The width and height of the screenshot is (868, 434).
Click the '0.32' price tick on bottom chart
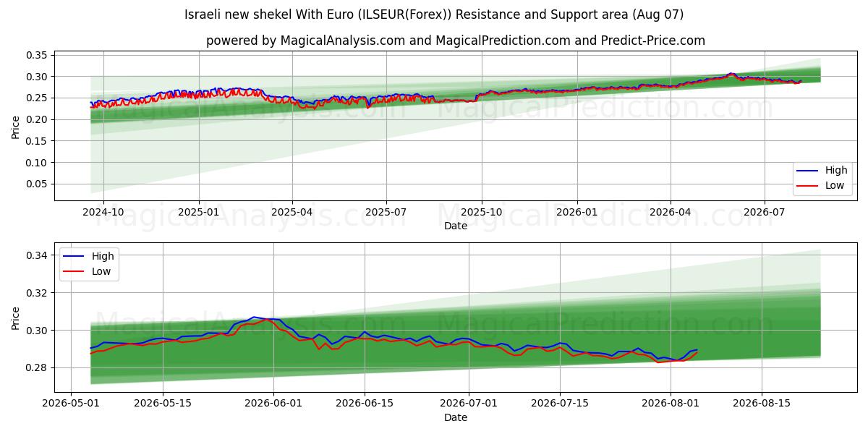[x=37, y=293]
